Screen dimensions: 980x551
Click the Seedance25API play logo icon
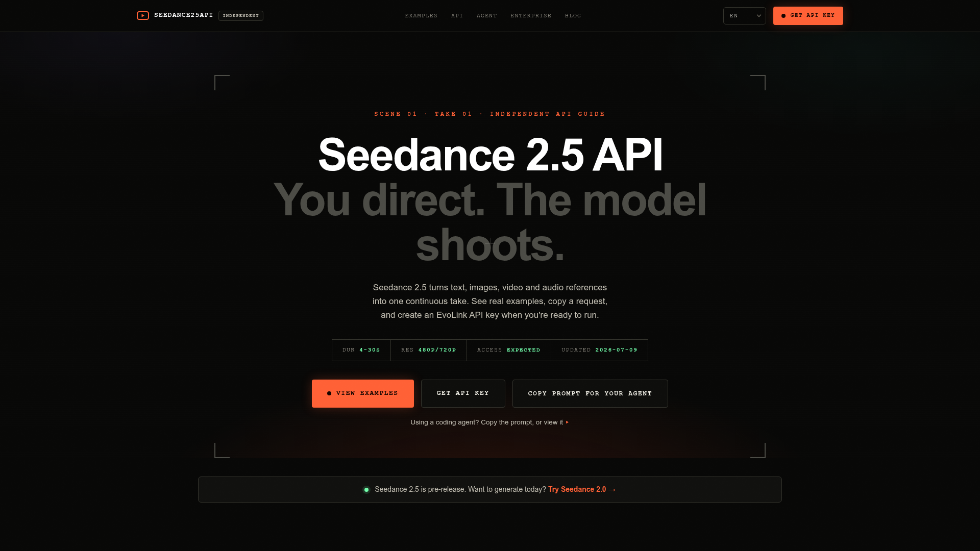point(143,16)
